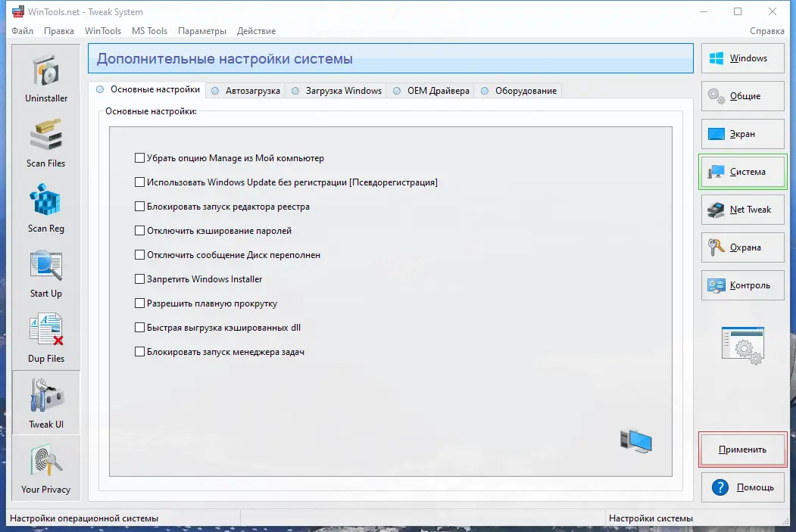The image size is (796, 532).
Task: Enable Запретить Windows Installer
Action: click(139, 279)
